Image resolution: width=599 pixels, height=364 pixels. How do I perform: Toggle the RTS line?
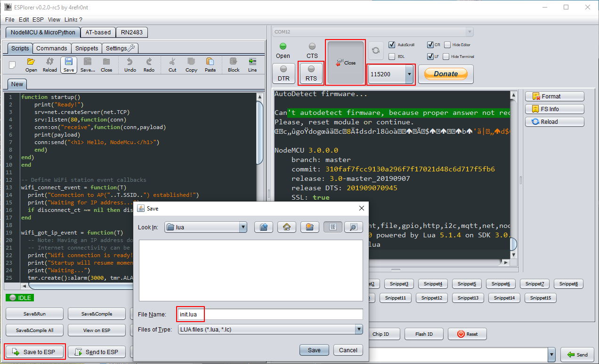(311, 74)
